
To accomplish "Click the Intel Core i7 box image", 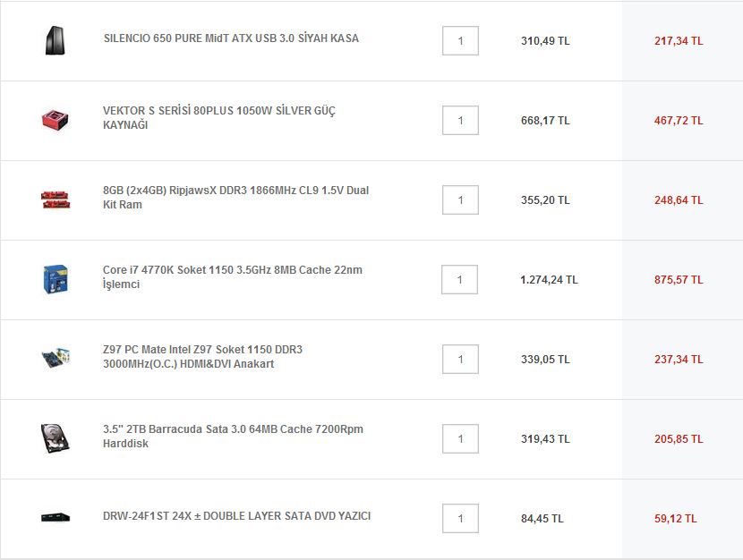I will [56, 279].
